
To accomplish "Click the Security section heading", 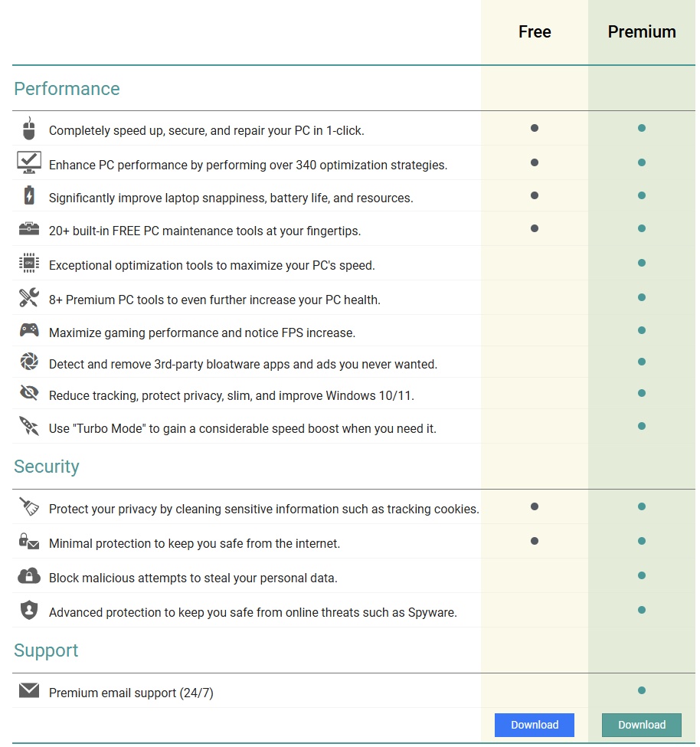I will click(47, 467).
